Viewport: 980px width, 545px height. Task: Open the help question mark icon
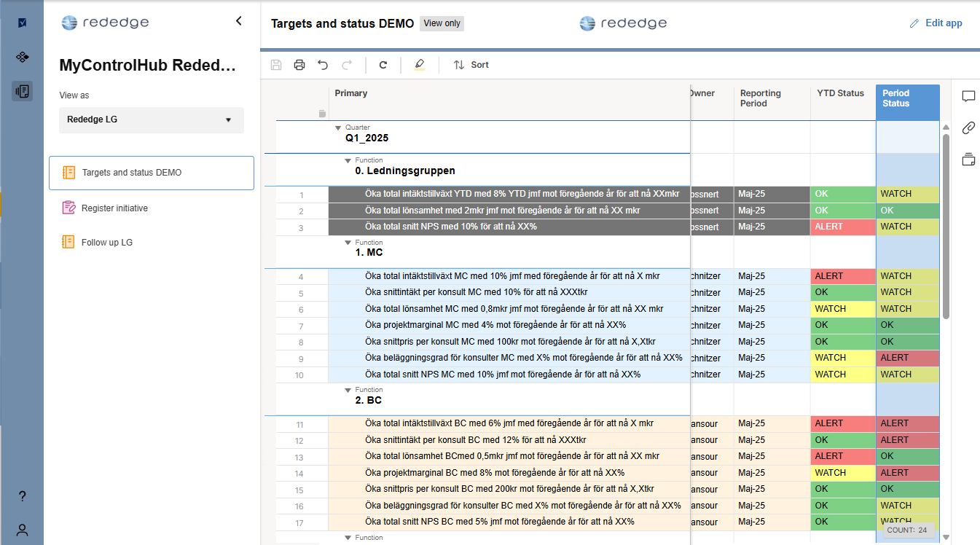(22, 496)
